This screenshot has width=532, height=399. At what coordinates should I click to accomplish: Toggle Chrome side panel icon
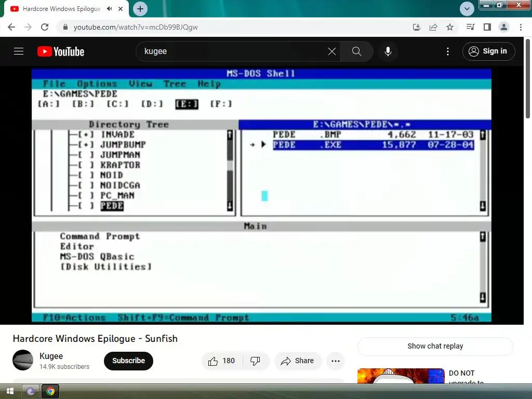pos(487,27)
